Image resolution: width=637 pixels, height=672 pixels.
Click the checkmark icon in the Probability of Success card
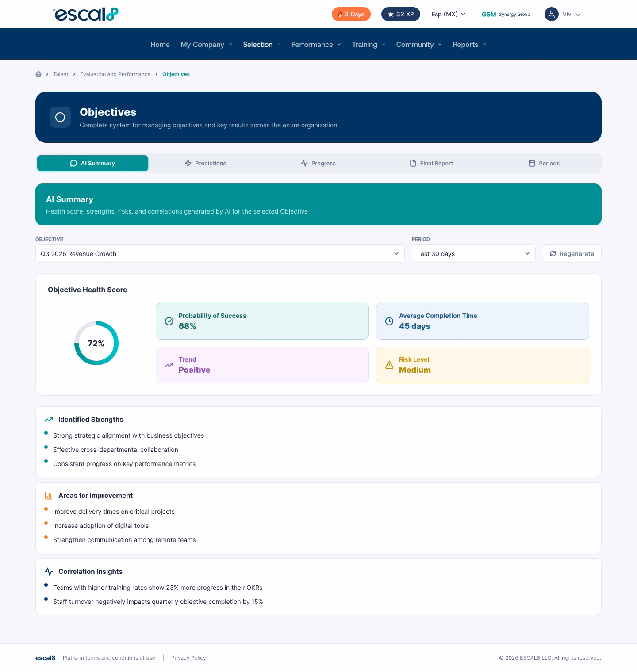point(169,321)
